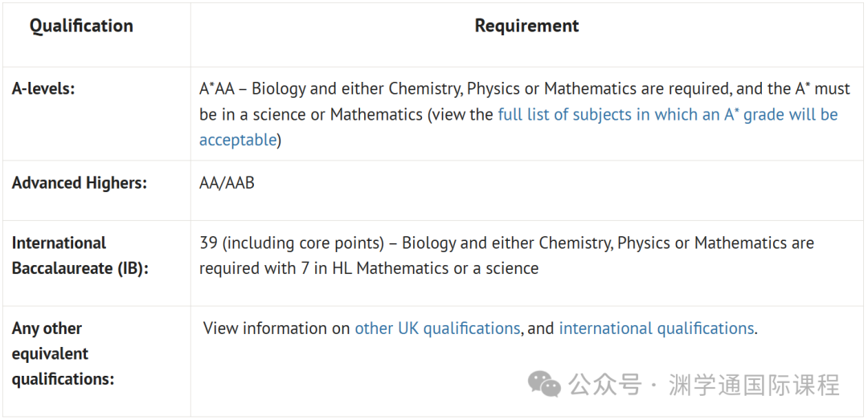868x420 pixels.
Task: Select the Advanced Highers row label
Action: tap(80, 183)
